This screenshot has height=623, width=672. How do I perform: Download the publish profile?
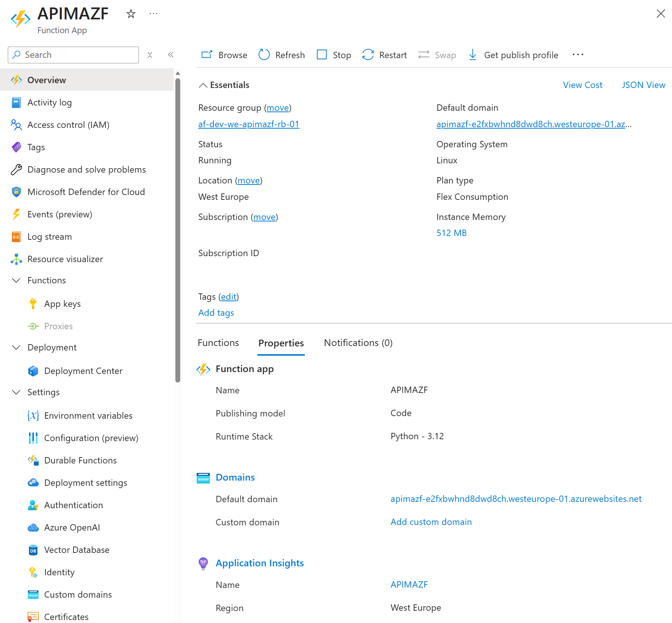click(x=513, y=55)
